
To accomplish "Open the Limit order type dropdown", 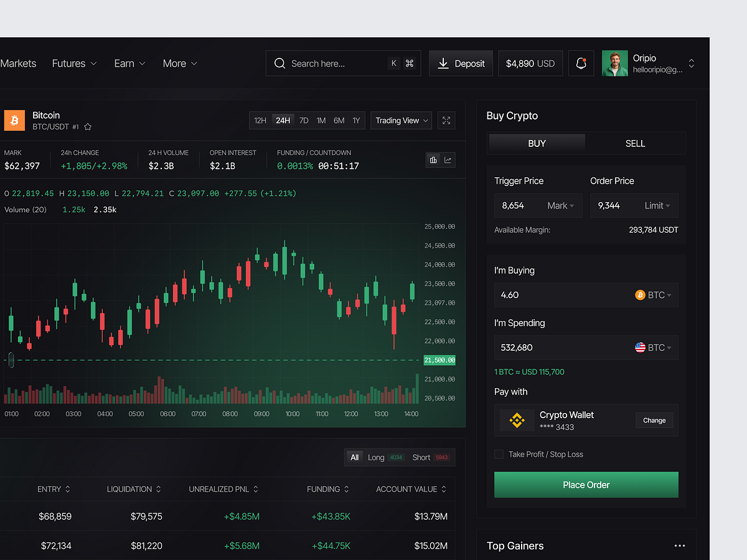I will click(658, 206).
